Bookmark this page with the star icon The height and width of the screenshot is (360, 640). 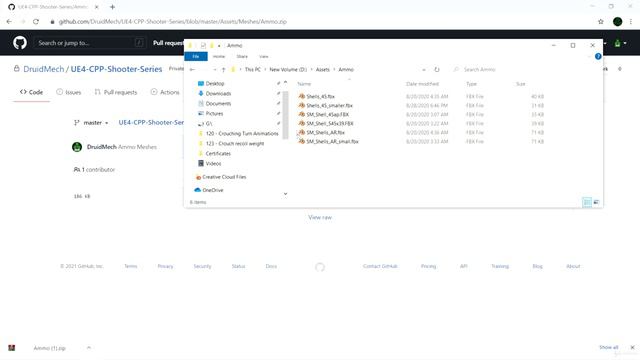(600, 22)
